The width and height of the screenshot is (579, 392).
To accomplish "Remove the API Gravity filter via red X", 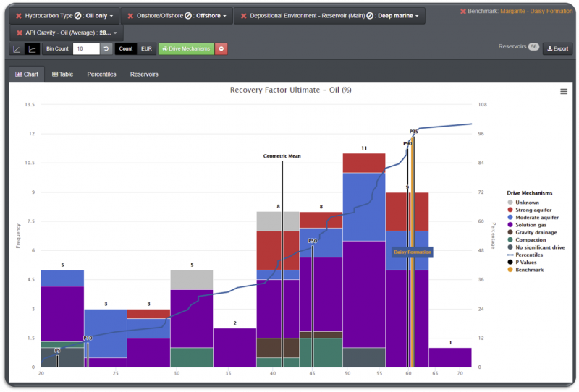I will point(19,33).
